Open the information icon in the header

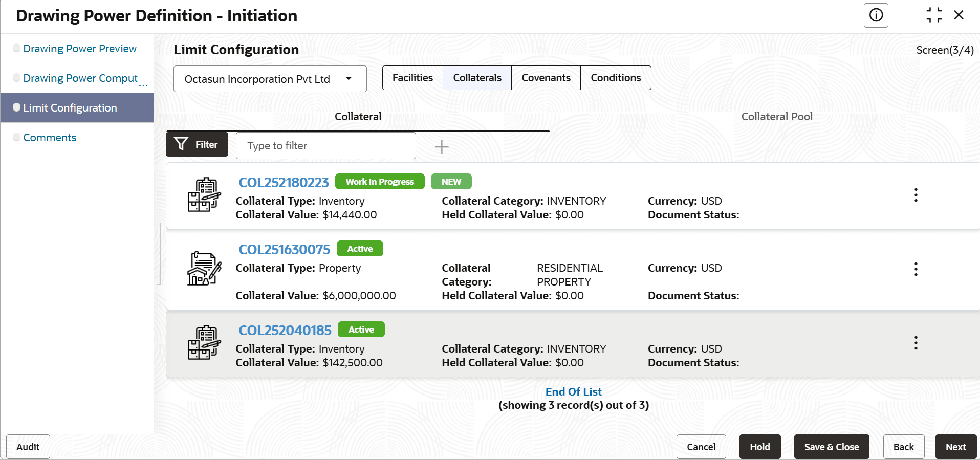click(x=876, y=15)
